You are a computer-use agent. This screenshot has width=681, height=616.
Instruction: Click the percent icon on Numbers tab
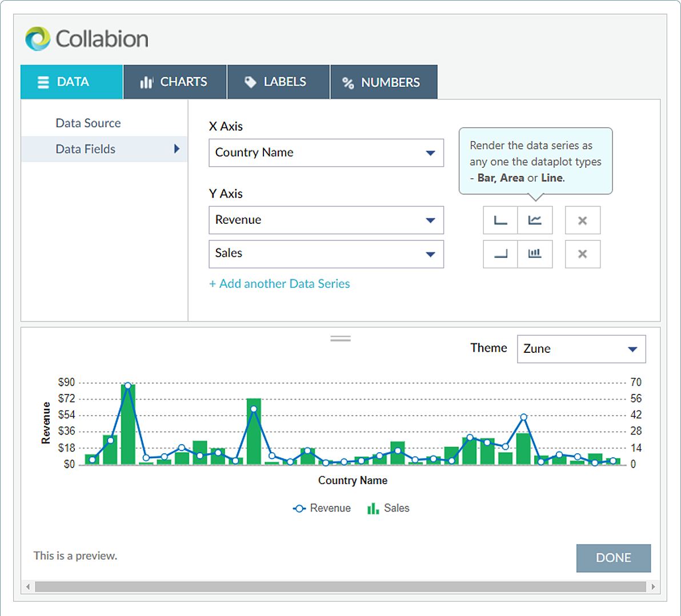click(x=349, y=82)
